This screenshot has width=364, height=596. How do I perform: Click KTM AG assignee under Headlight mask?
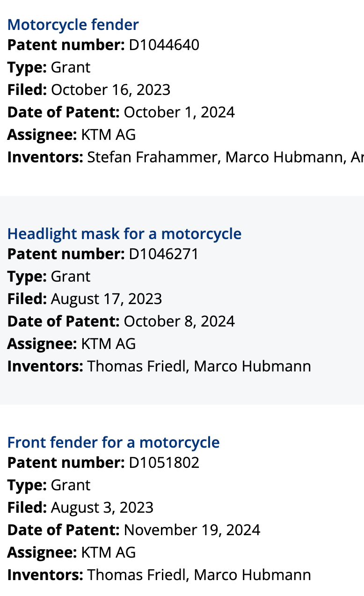pos(108,344)
